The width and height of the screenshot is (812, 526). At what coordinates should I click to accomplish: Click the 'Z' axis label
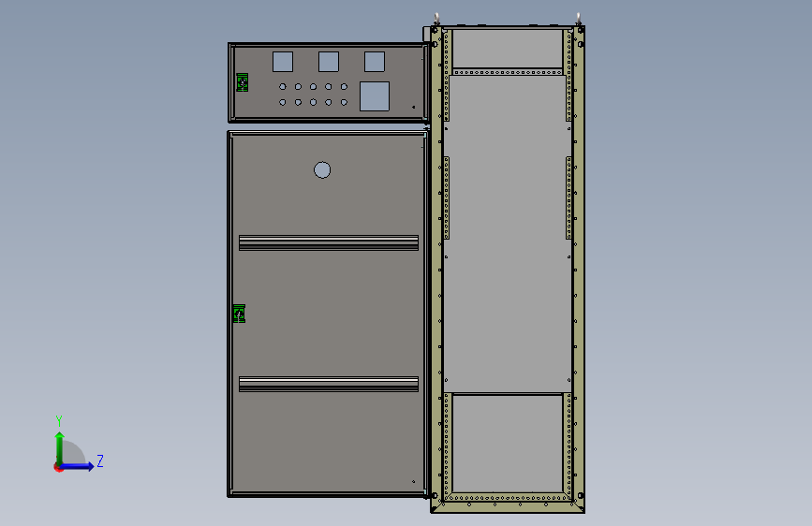click(x=100, y=460)
